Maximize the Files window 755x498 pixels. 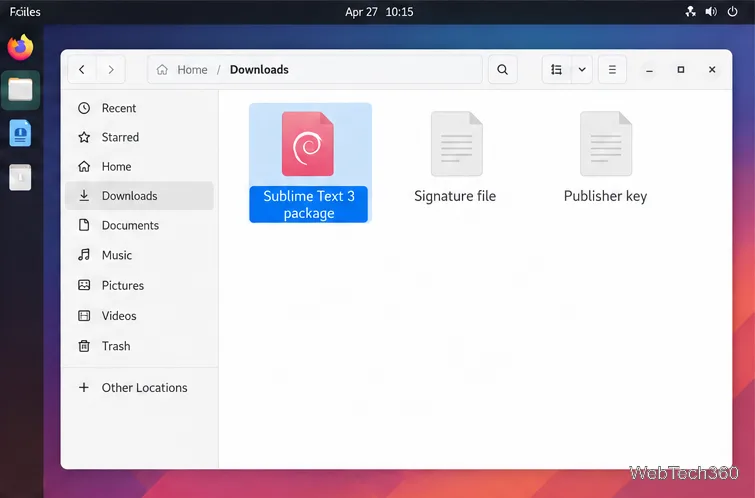[680, 70]
